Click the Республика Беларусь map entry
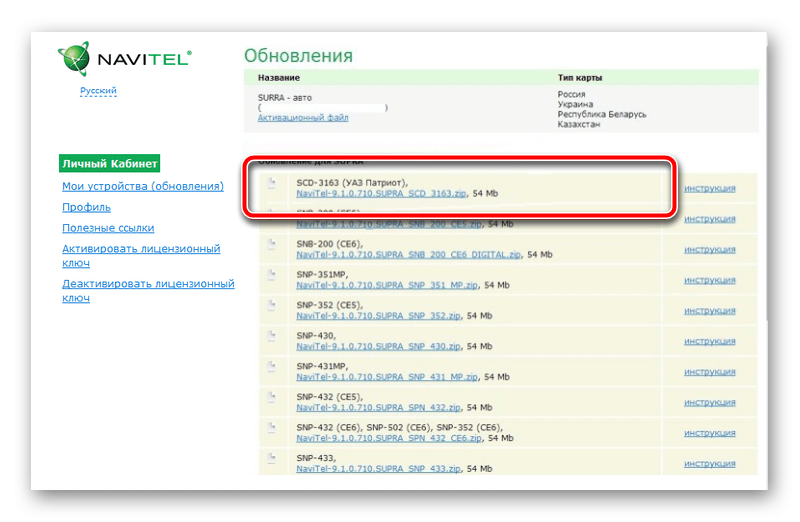The image size is (800, 522). tap(602, 114)
